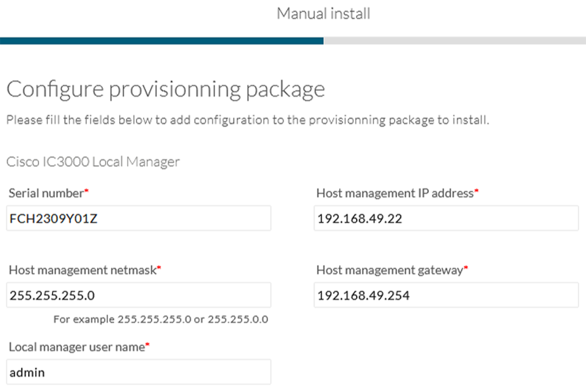
Task: Click the Cisco IC3000 Local Manager section label
Action: 92,162
